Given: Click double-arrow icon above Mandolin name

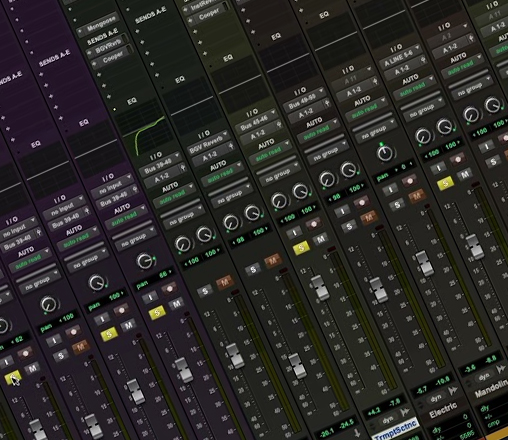Looking at the screenshot, I should pyautogui.click(x=501, y=369).
